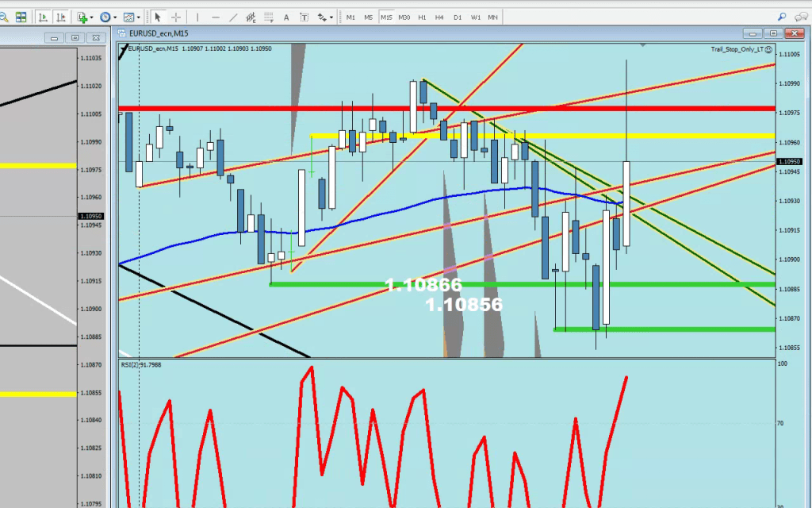Select the Fibonacci retracement tool
This screenshot has height=508, width=812.
point(269,17)
